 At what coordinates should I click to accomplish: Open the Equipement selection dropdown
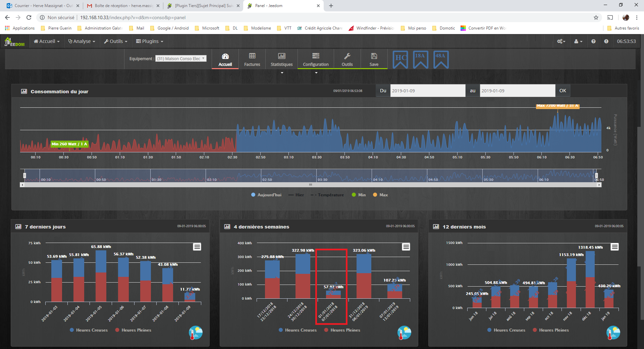pyautogui.click(x=181, y=58)
